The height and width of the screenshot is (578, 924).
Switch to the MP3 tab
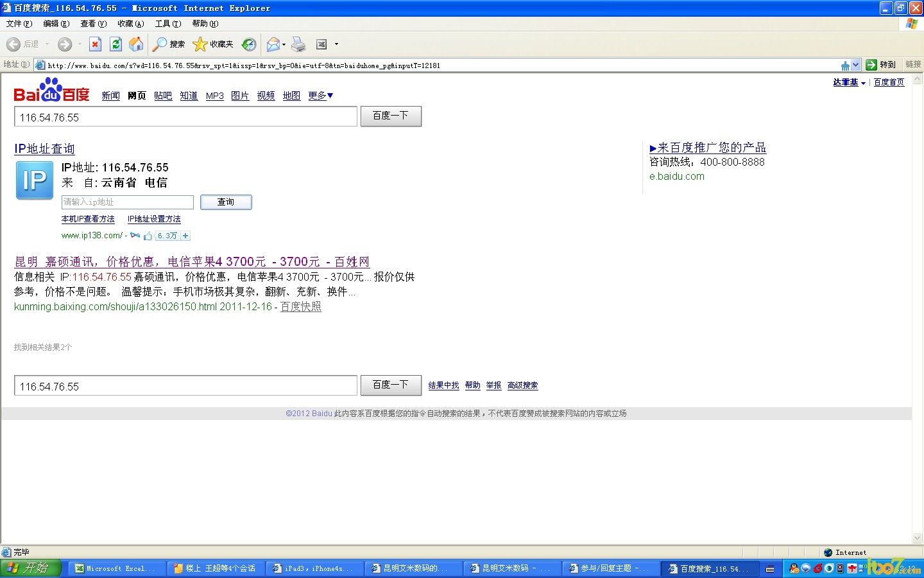click(x=215, y=96)
